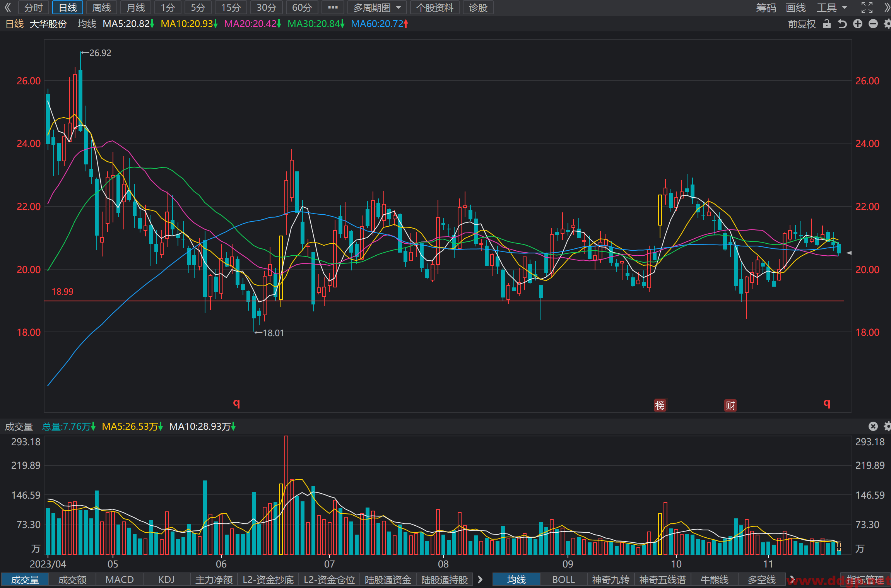Click the 财 financial report marker
This screenshot has height=588, width=891.
click(730, 405)
